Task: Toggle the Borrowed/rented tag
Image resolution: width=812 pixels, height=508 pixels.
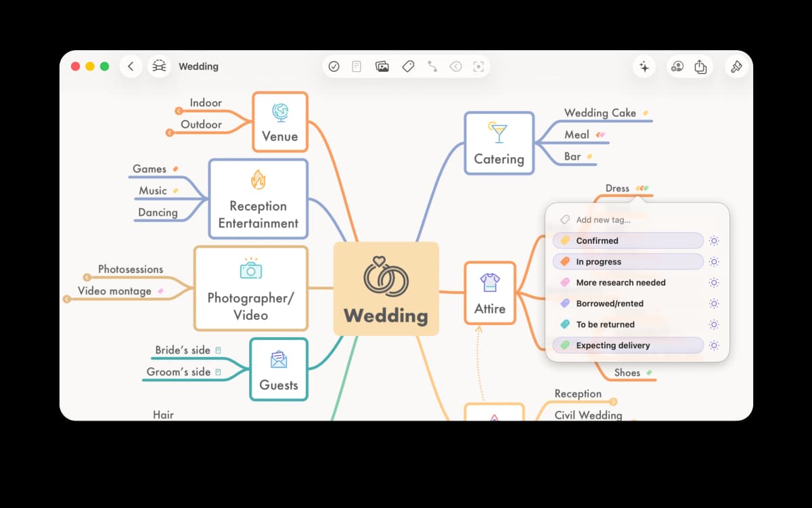Action: [x=628, y=303]
